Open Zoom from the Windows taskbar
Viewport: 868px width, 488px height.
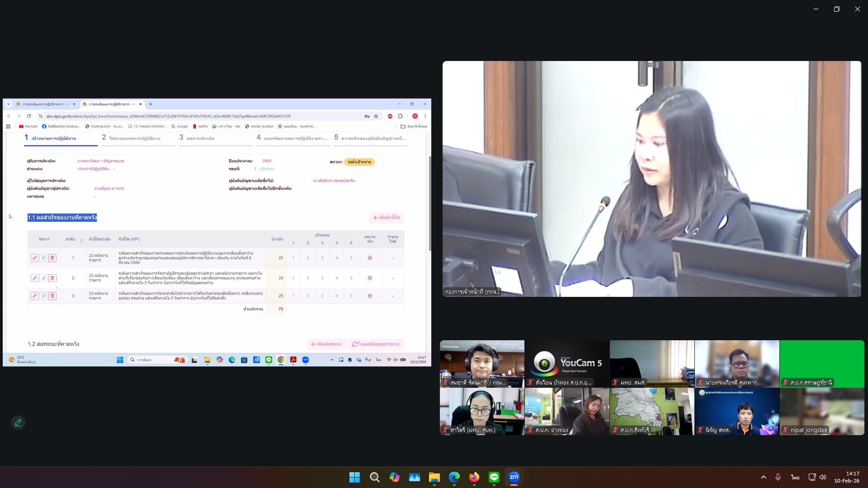(x=513, y=477)
